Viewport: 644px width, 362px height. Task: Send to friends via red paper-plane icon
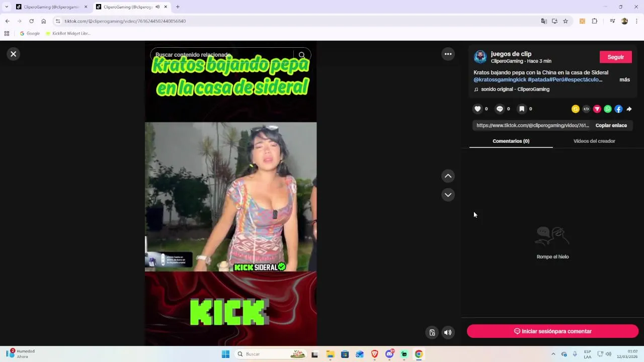(597, 109)
